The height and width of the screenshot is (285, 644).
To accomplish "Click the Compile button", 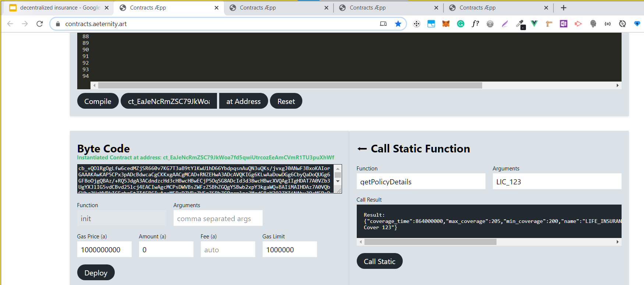I will [98, 101].
